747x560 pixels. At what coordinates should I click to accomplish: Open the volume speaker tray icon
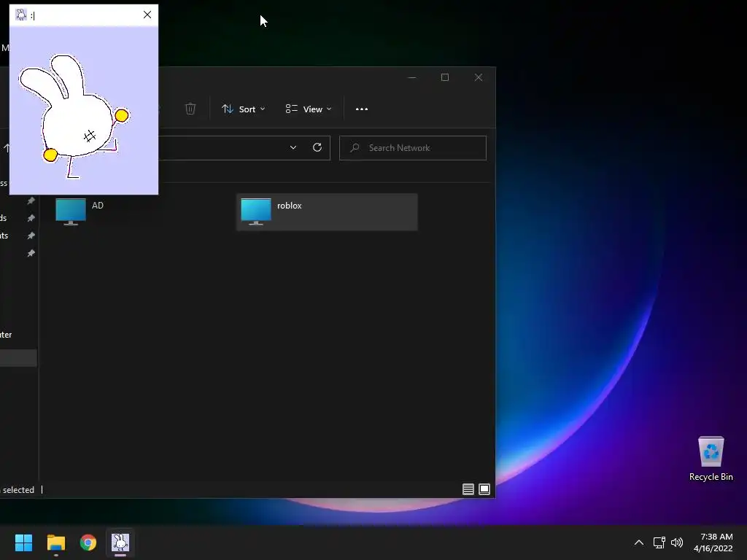pos(677,542)
